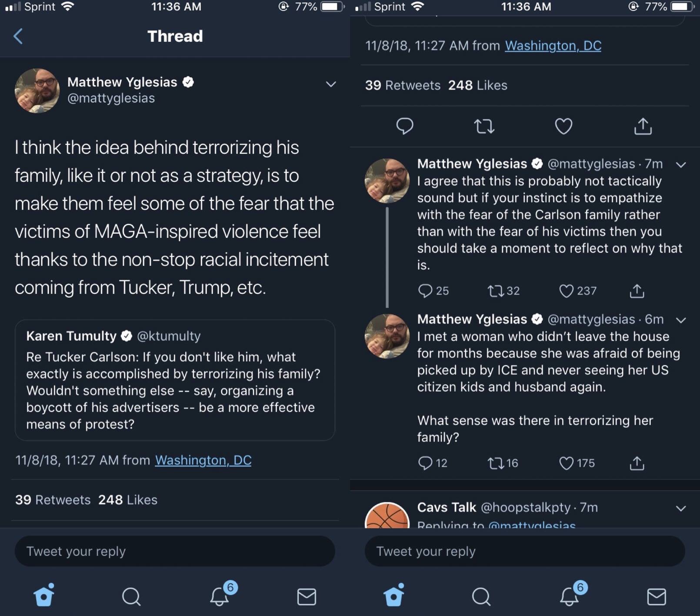View the 248 Likes list on left screen
Viewport: 700px width, 616px height.
pos(127,500)
